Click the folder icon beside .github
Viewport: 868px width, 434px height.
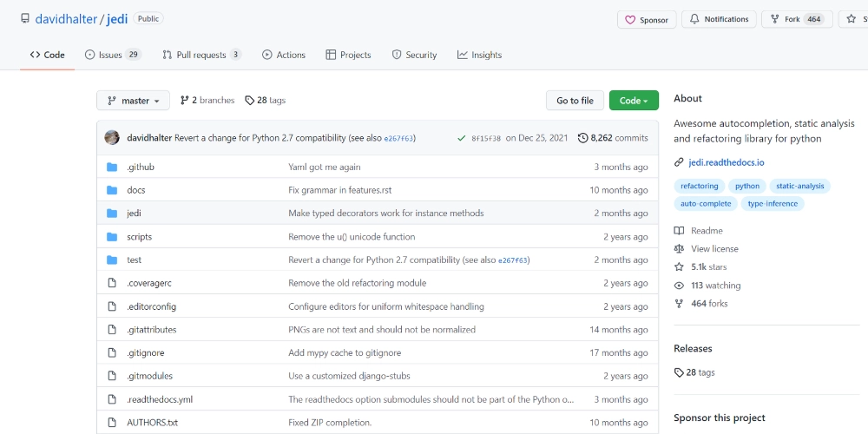111,167
